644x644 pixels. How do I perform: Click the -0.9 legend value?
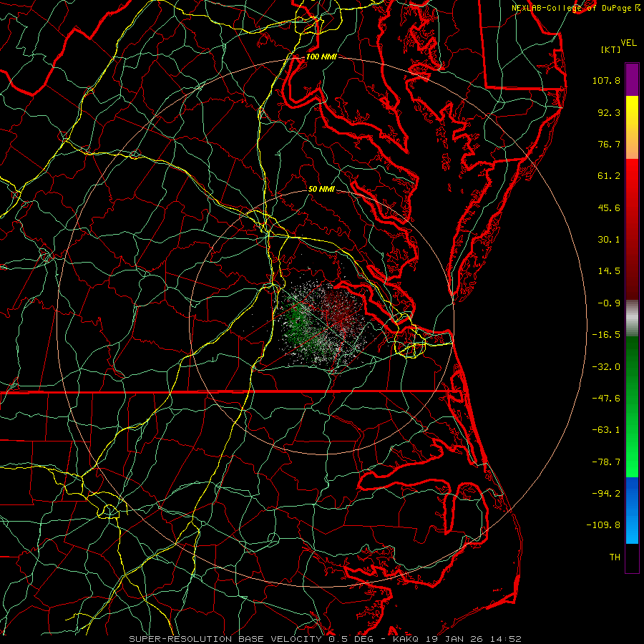pos(609,303)
